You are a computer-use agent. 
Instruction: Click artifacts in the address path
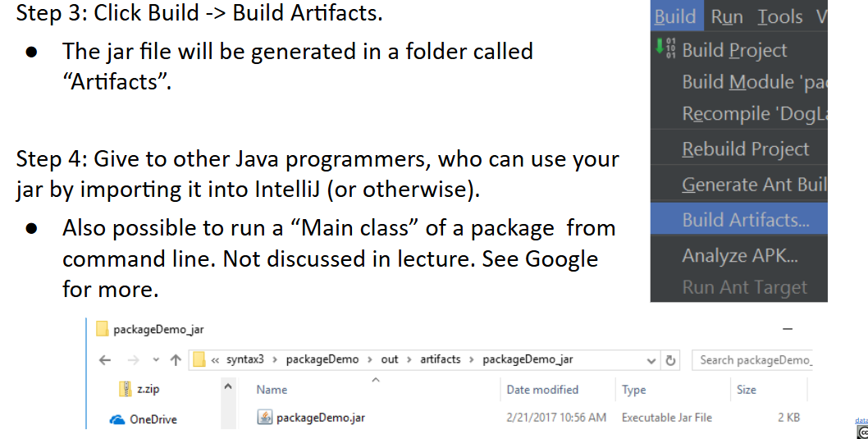pyautogui.click(x=440, y=359)
